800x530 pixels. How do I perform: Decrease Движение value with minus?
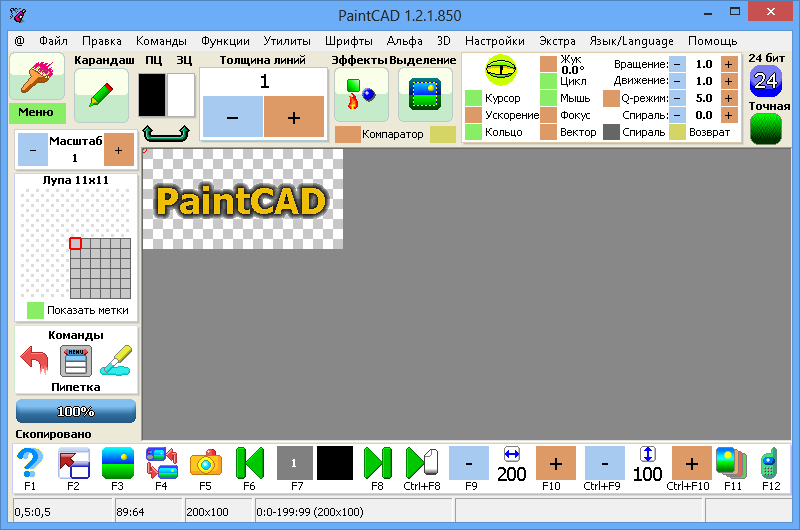[x=677, y=81]
